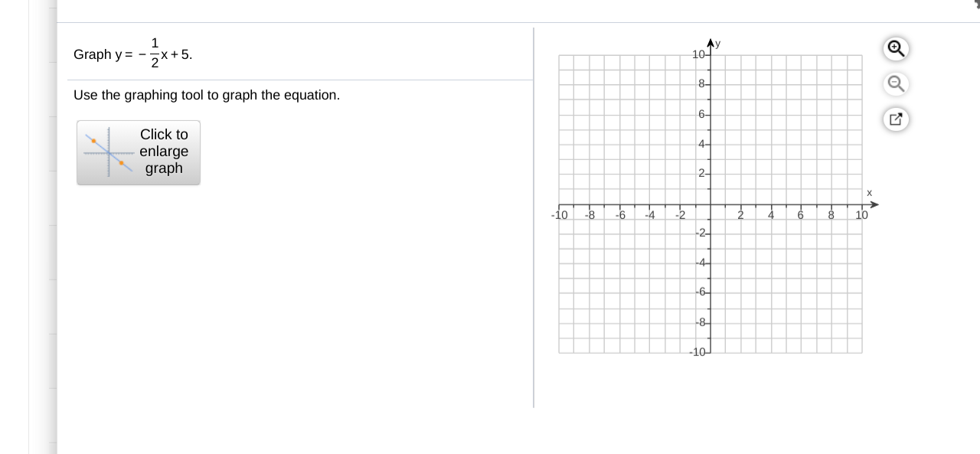The width and height of the screenshot is (980, 454).
Task: Click the equation text 'Graph y = -1/2x + 5'
Action: (132, 54)
